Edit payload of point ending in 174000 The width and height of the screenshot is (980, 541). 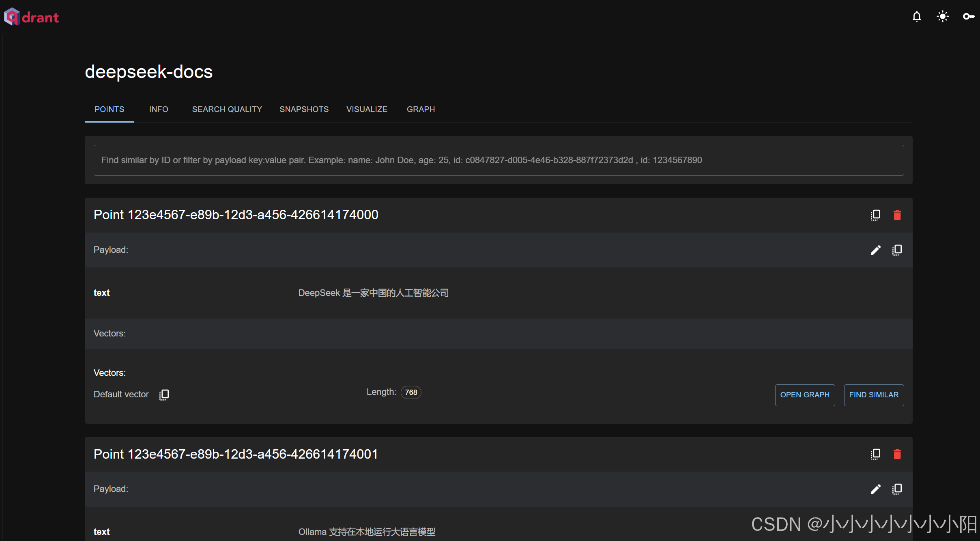coord(876,250)
